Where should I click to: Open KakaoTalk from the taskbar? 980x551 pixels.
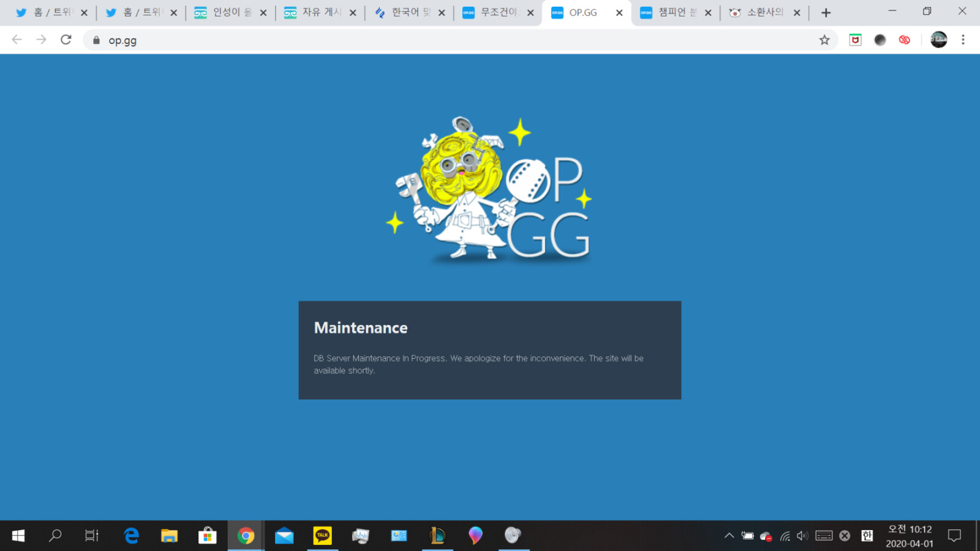322,536
